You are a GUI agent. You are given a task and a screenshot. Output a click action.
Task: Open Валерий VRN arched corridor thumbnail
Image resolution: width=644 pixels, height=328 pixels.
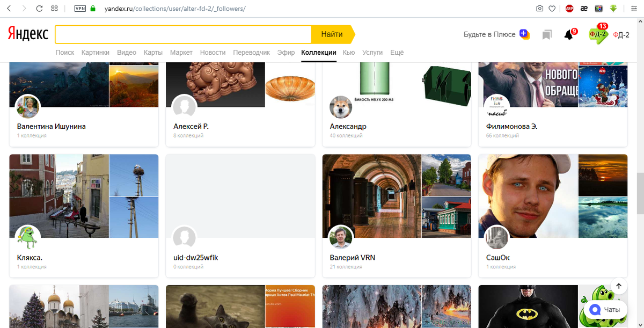[371, 196]
